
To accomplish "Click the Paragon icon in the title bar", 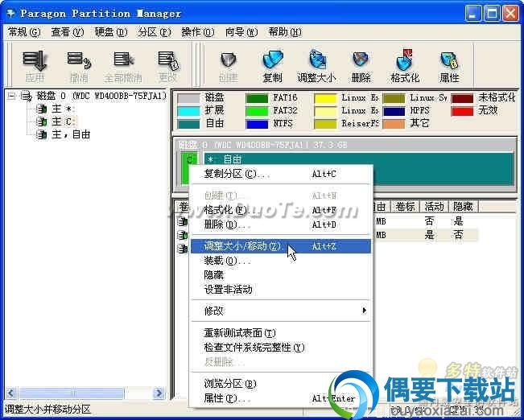I will point(11,14).
